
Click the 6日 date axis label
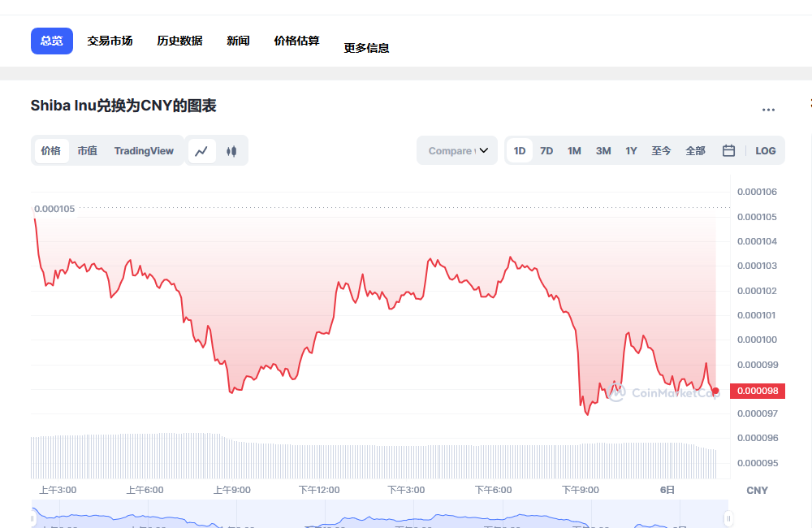point(667,490)
